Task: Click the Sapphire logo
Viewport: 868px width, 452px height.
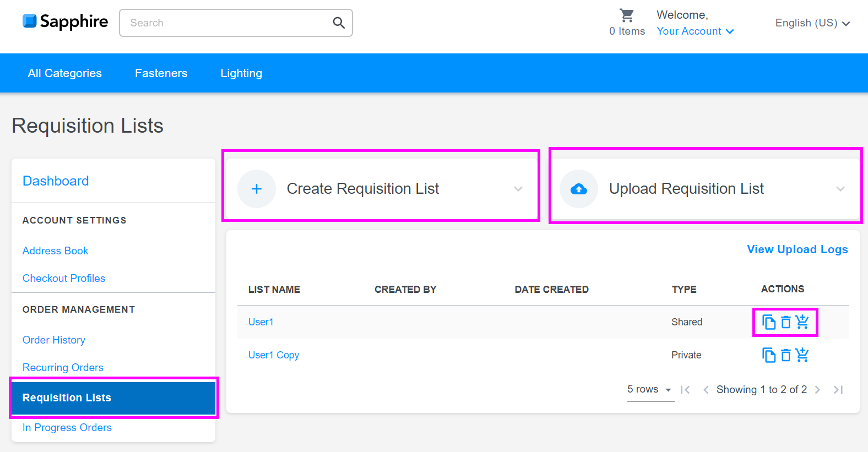Action: (x=65, y=21)
